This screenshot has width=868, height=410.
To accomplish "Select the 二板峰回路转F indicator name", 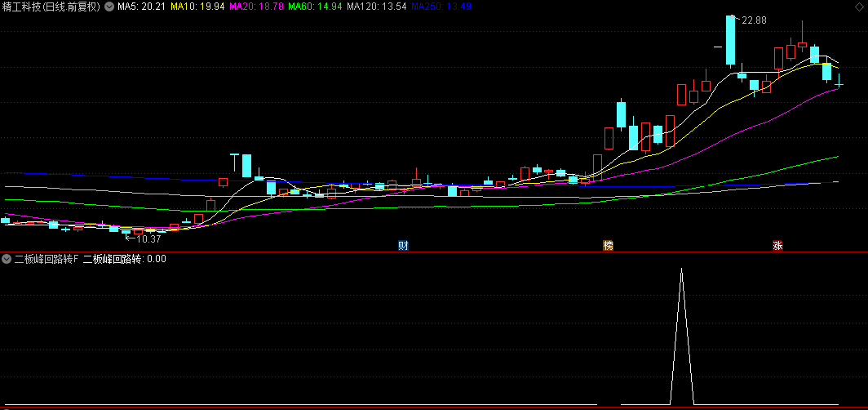I will tap(46, 258).
